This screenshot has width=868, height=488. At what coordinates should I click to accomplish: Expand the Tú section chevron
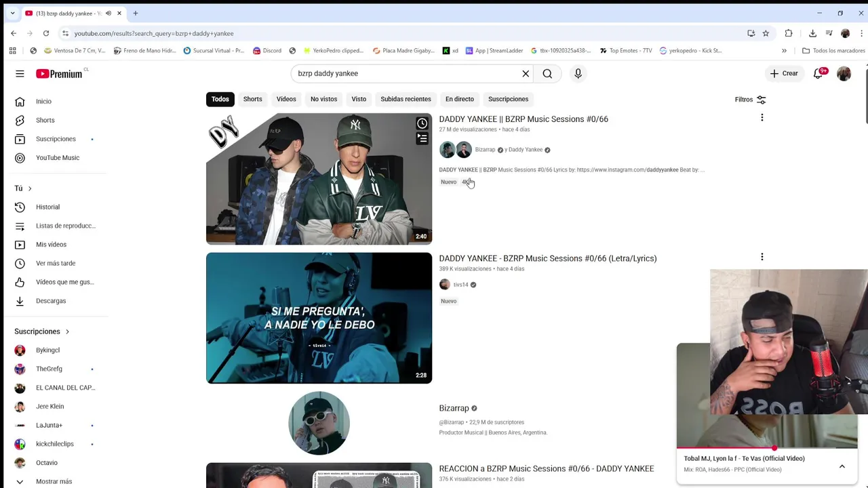(29, 188)
